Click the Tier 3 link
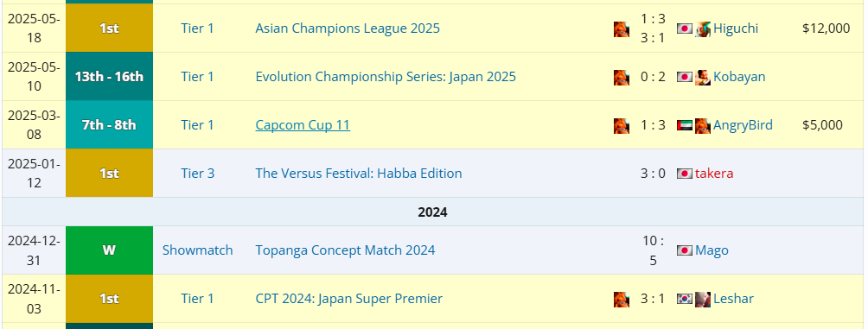Screen dimensions: 868x329 coord(197,173)
